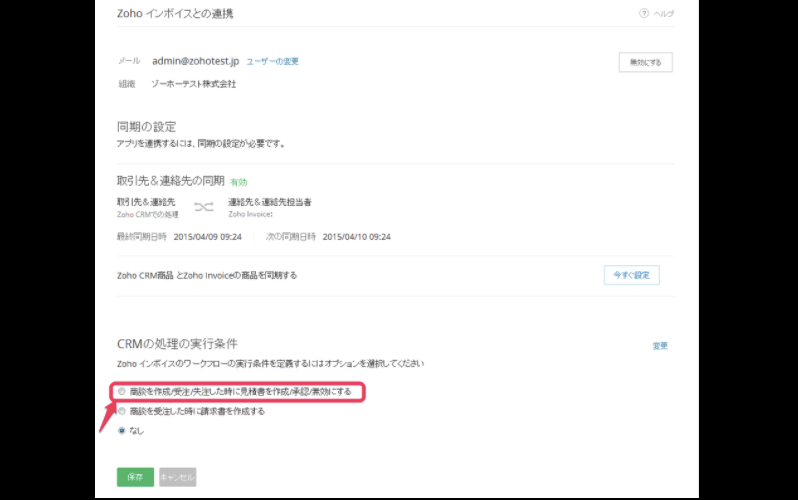Image resolution: width=798 pixels, height=500 pixels.
Task: Click the ユーザーの変更 link
Action: click(272, 62)
